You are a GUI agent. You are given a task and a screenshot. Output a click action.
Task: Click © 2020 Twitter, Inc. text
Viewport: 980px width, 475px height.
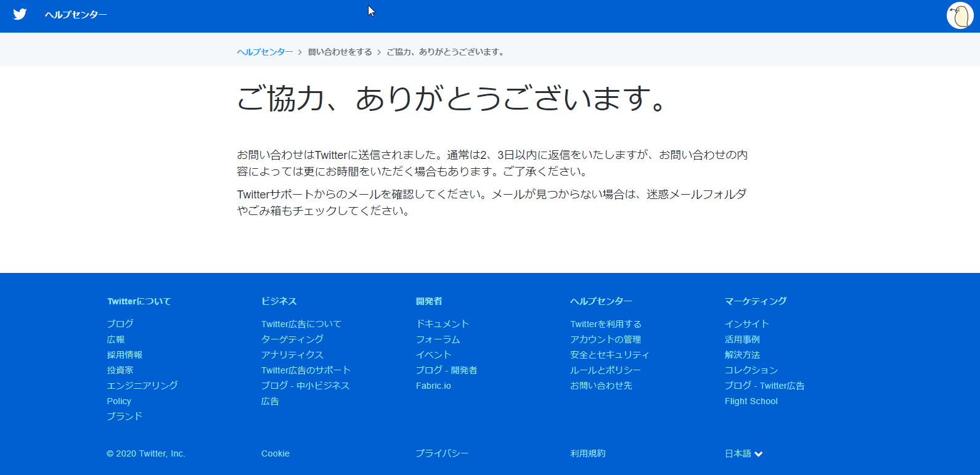[146, 453]
